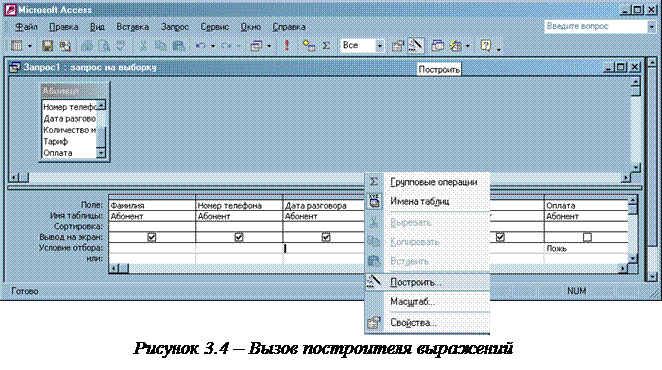
Task: Open the Запрос menu
Action: click(x=175, y=27)
